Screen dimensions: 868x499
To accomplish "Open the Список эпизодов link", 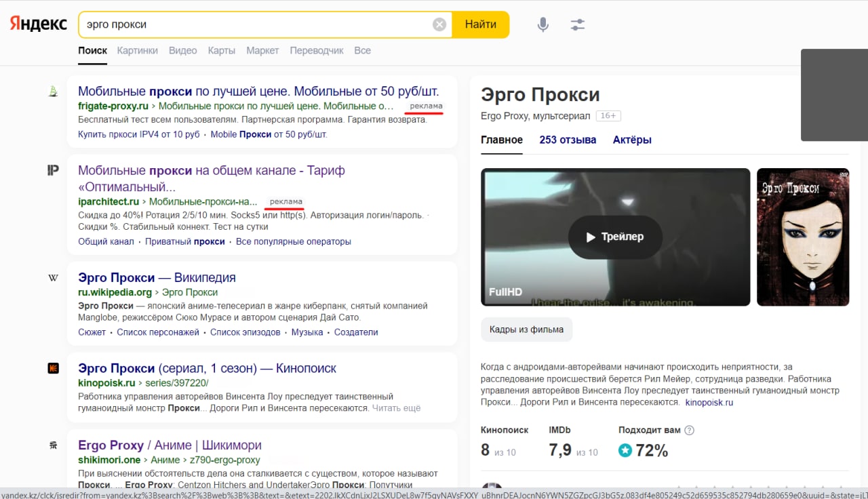I will [245, 332].
